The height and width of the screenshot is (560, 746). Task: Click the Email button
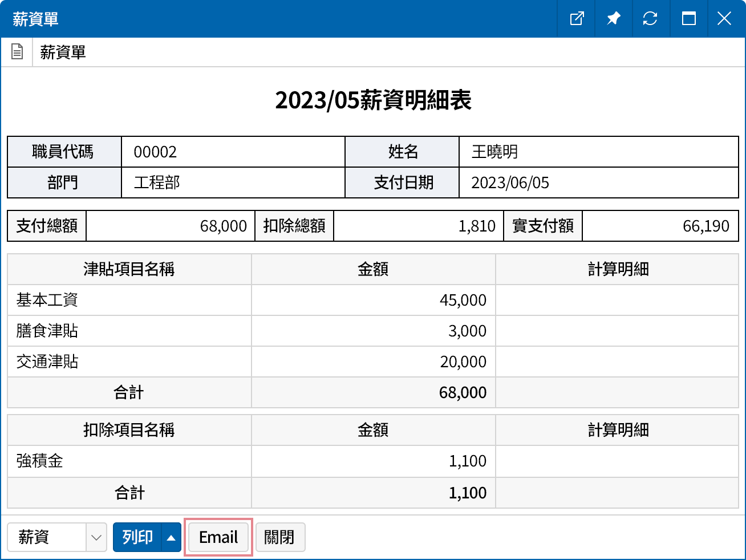pyautogui.click(x=218, y=537)
